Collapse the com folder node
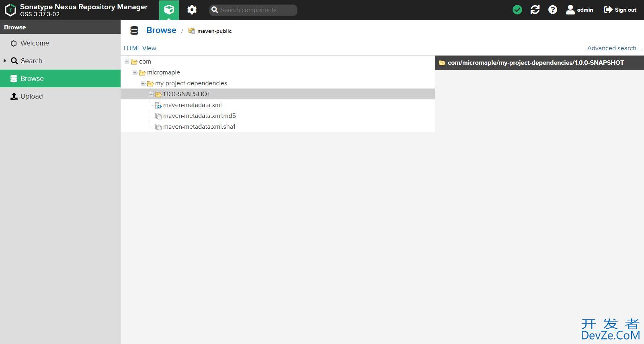 tap(127, 62)
